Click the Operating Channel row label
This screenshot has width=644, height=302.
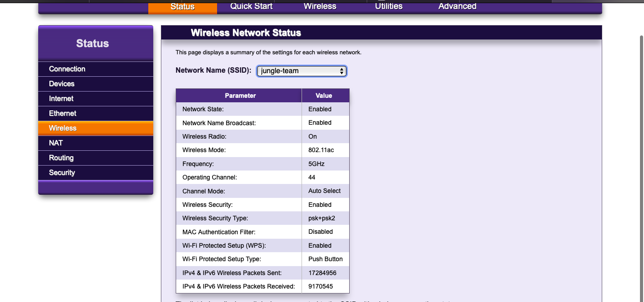(x=209, y=177)
